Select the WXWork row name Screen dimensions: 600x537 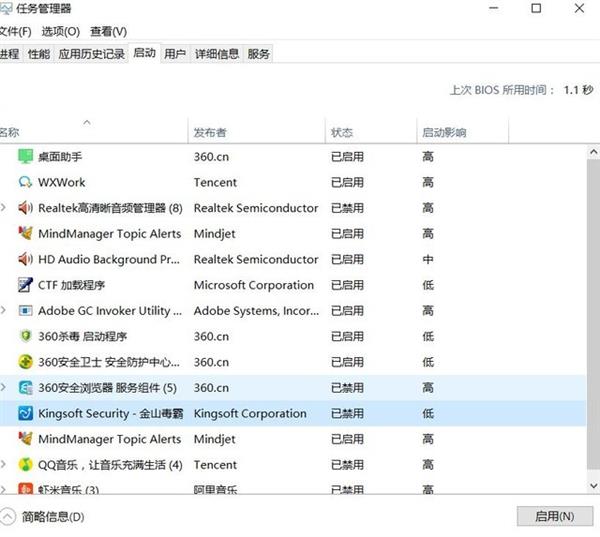click(62, 182)
